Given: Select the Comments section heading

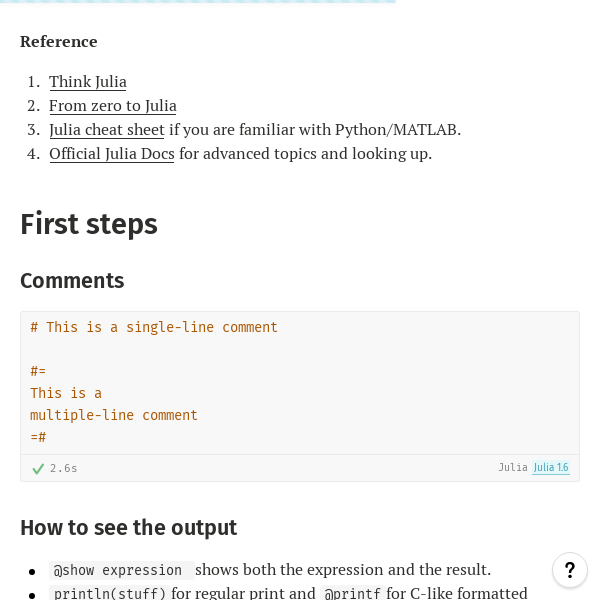Looking at the screenshot, I should tap(72, 281).
